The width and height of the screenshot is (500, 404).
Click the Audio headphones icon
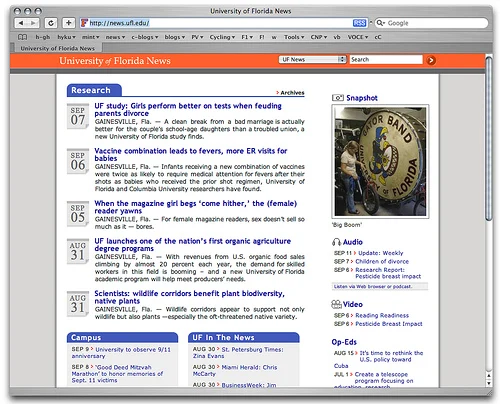tap(336, 242)
